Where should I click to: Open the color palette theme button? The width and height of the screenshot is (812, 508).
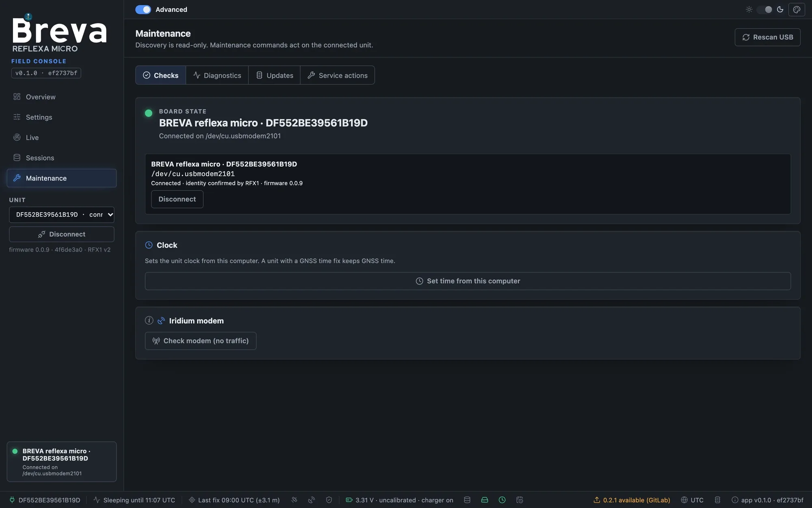(x=797, y=9)
